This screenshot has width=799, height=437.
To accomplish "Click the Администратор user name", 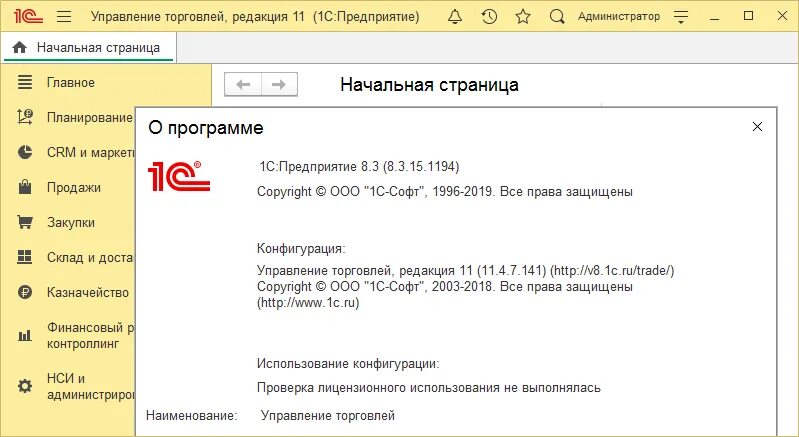I will [x=619, y=16].
